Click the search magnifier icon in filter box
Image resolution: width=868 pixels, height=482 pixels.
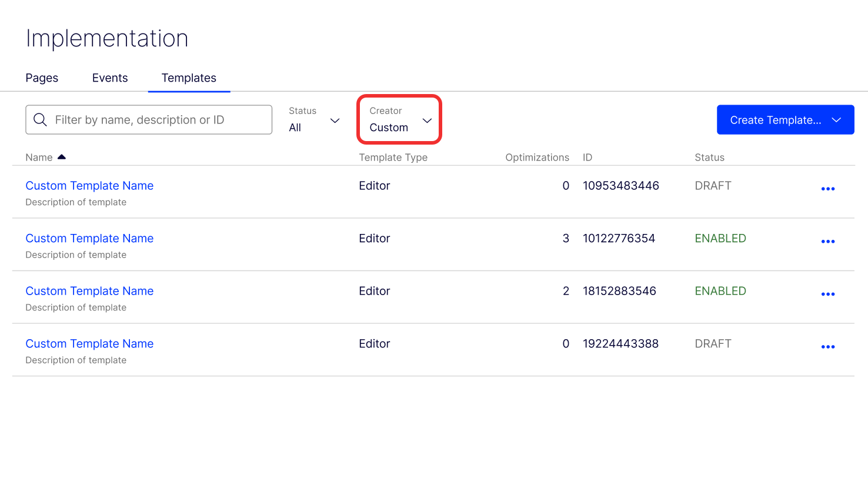coord(40,120)
